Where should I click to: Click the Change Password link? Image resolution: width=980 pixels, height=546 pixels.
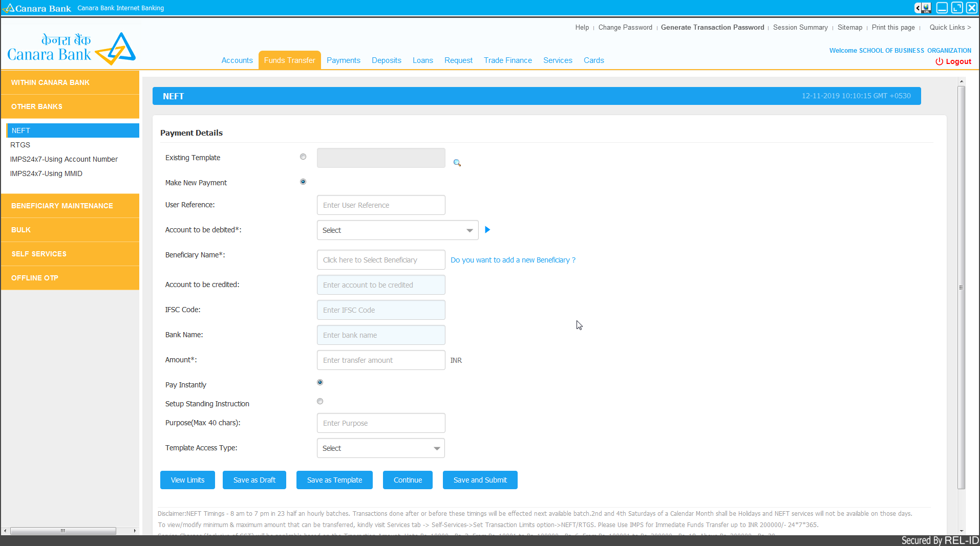(625, 27)
